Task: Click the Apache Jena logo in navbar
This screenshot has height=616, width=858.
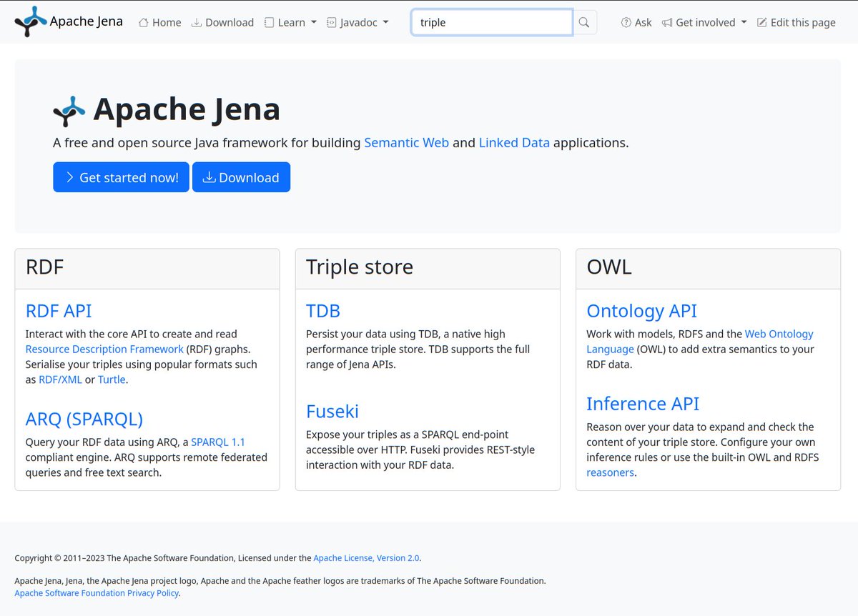Action: 31,21
